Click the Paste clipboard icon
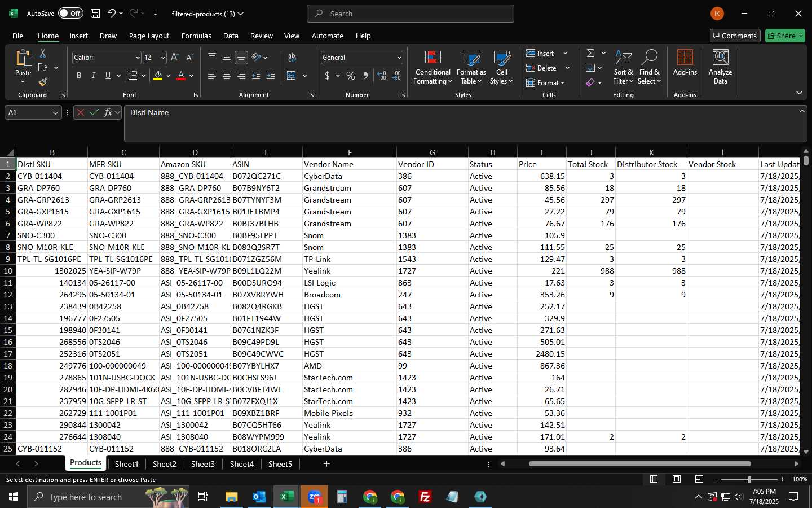This screenshot has height=508, width=812. click(23, 58)
